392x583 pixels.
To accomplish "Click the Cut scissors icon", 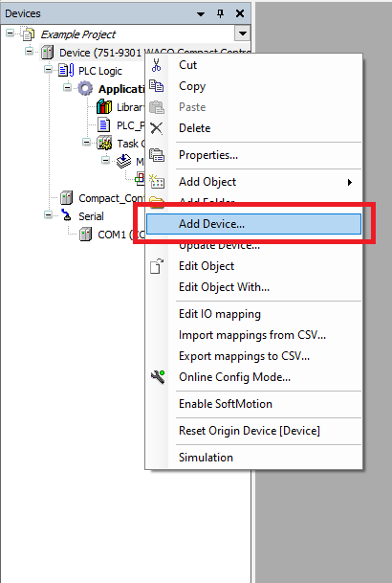I will coord(156,65).
